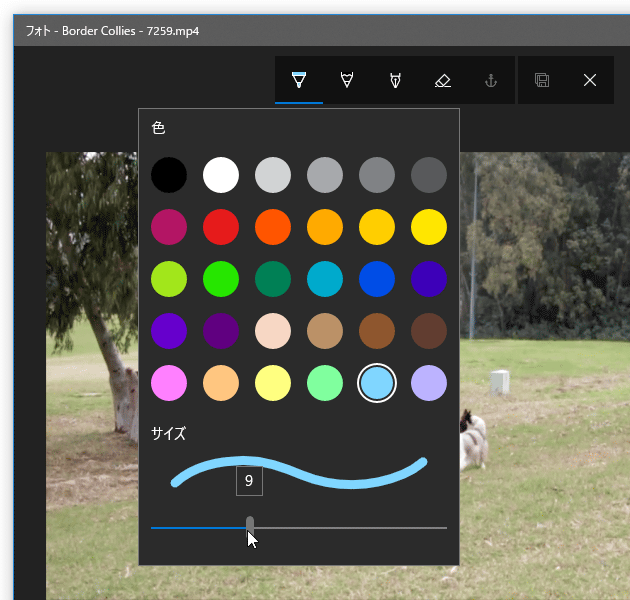
Task: Pick the medium brown swatch
Action: click(x=377, y=331)
